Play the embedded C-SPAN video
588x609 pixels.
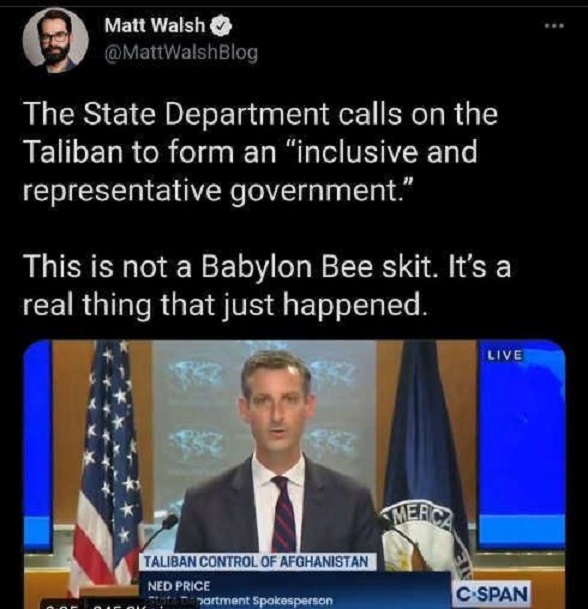pyautogui.click(x=294, y=474)
